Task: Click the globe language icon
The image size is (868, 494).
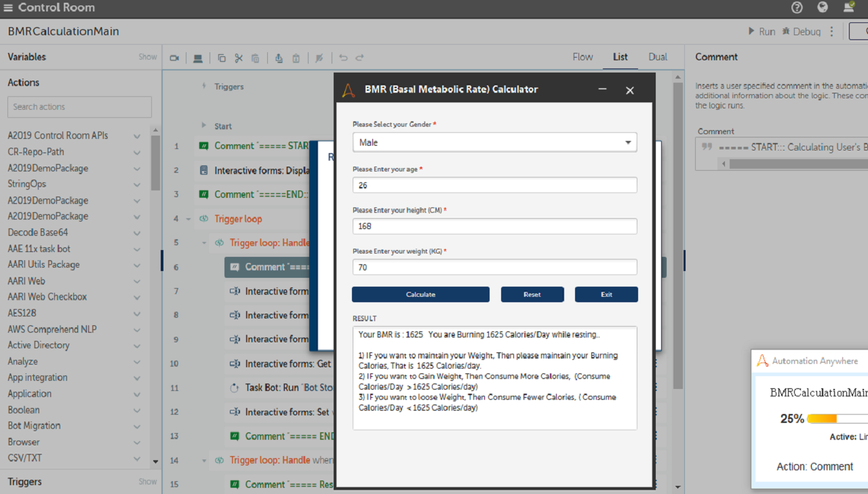Action: (823, 7)
